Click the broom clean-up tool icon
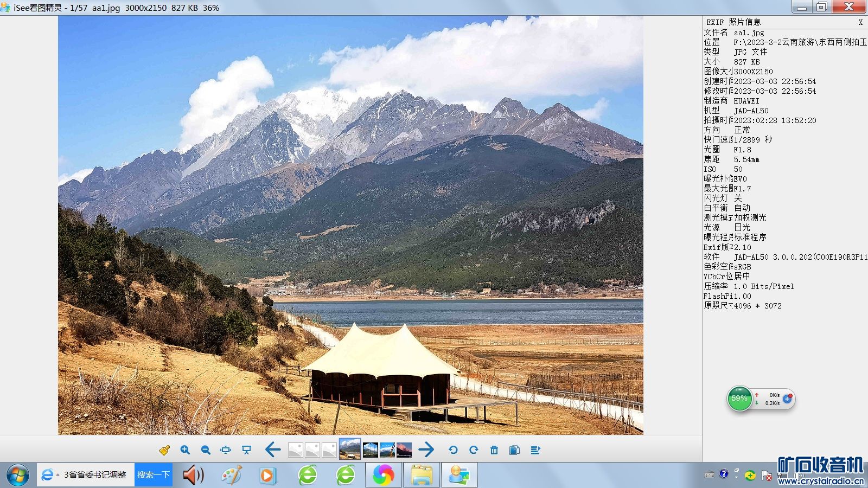Viewport: 868px width, 488px height. point(164,450)
